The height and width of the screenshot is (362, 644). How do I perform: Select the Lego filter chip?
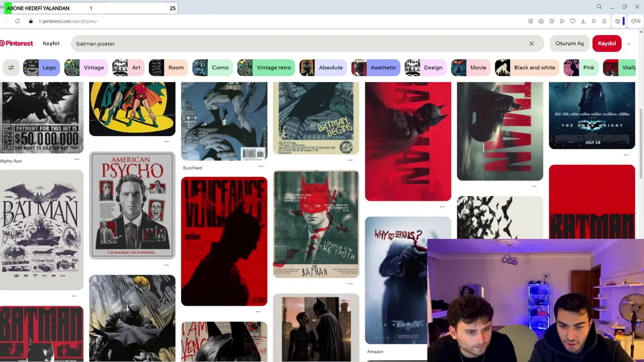coord(42,67)
